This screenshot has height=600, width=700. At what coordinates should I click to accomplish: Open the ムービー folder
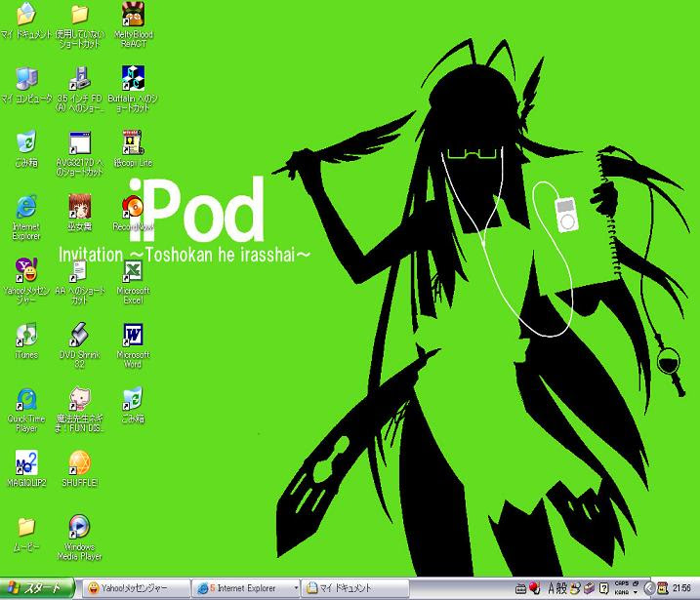[x=26, y=527]
